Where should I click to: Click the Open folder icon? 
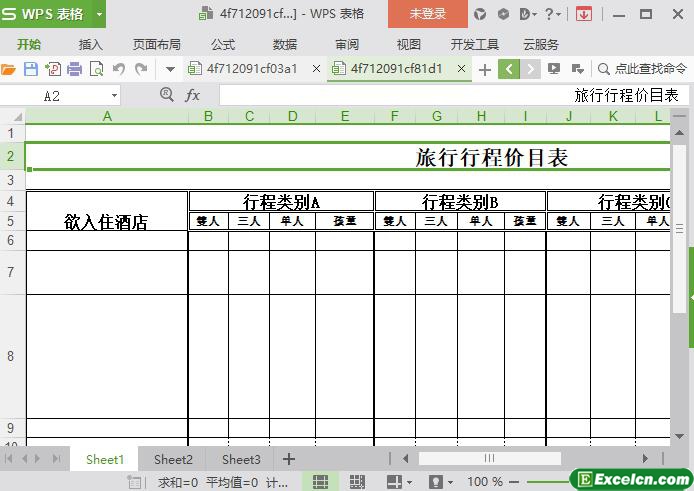pyautogui.click(x=9, y=69)
